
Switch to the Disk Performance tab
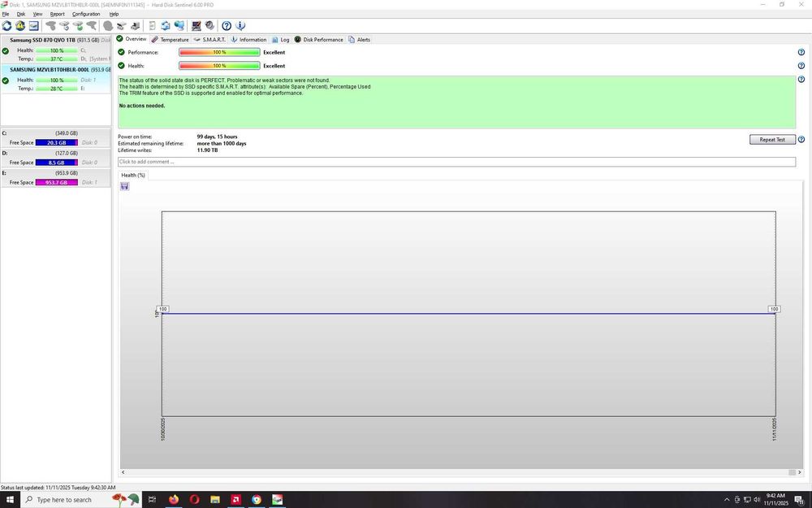(318, 39)
